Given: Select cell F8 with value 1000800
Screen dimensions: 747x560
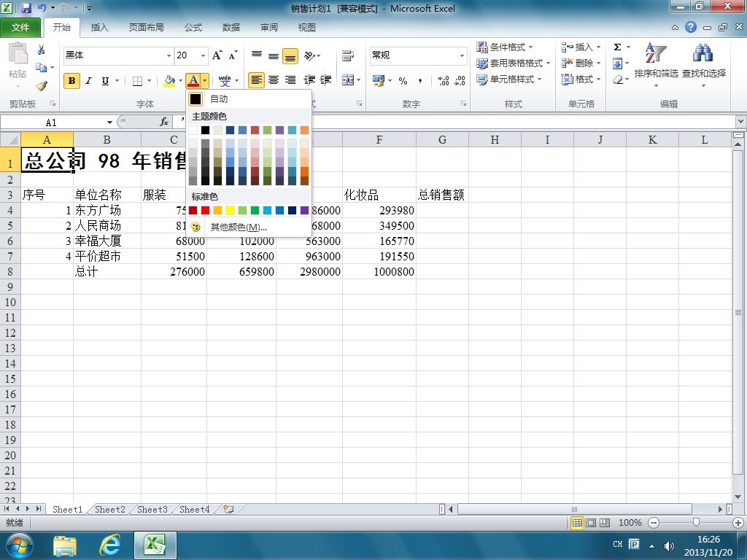Looking at the screenshot, I should (x=379, y=271).
